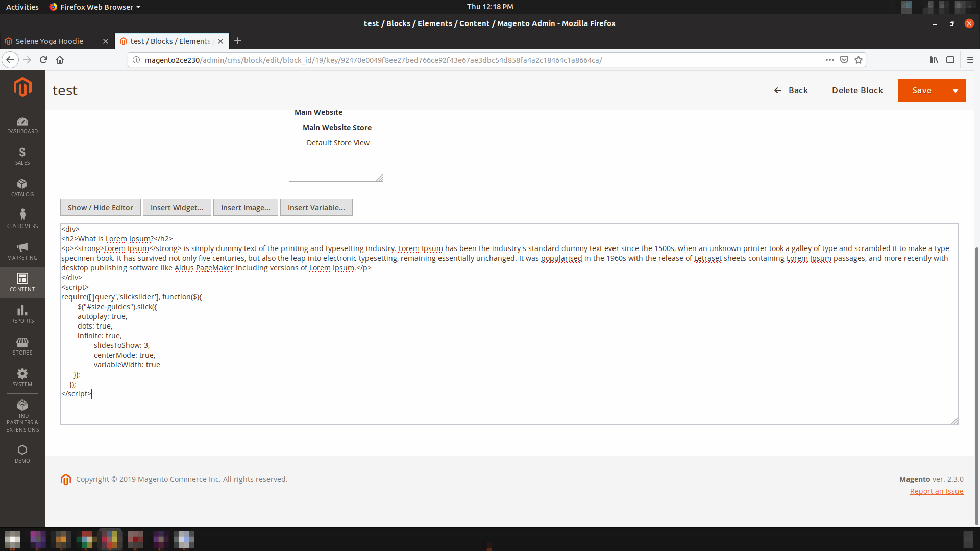
Task: Expand the Save button dropdown arrow
Action: pyautogui.click(x=955, y=90)
